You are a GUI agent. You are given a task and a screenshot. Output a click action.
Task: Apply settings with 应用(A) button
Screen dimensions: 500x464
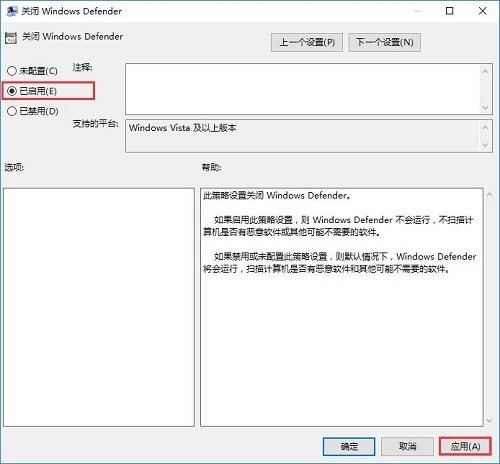click(465, 446)
